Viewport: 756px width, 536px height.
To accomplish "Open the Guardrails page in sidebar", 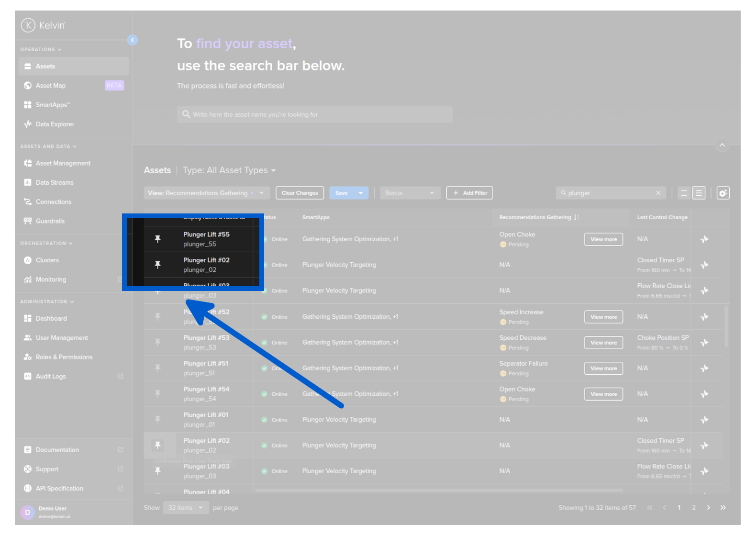I will [x=50, y=221].
